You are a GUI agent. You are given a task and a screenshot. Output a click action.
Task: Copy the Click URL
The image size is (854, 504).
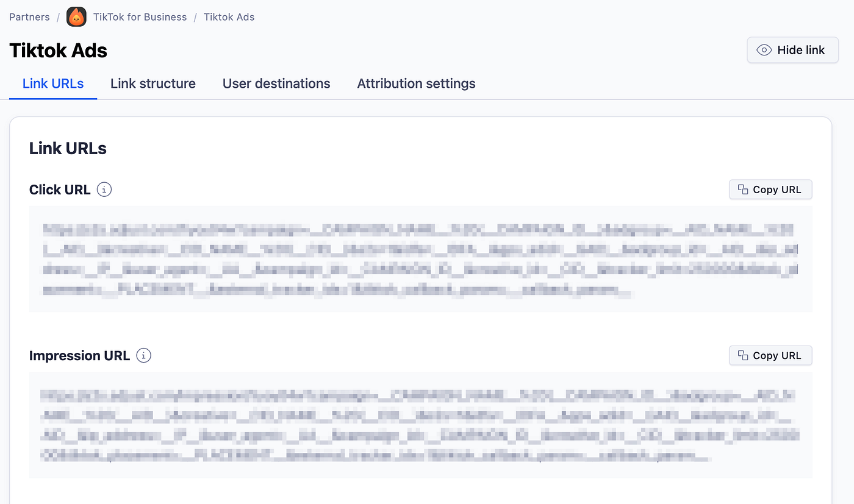(x=770, y=190)
